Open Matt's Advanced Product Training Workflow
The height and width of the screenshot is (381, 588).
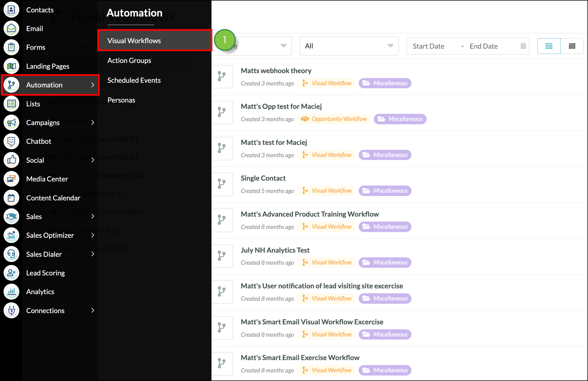click(310, 214)
